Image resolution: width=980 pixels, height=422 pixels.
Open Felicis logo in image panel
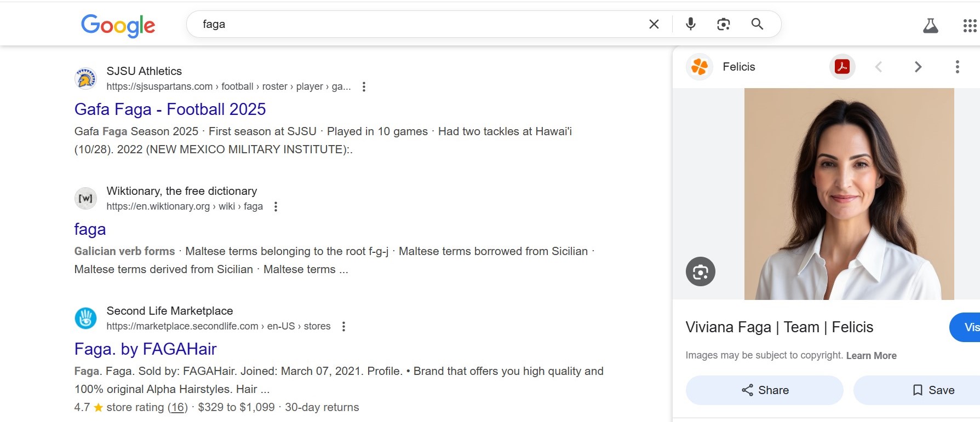click(x=699, y=67)
